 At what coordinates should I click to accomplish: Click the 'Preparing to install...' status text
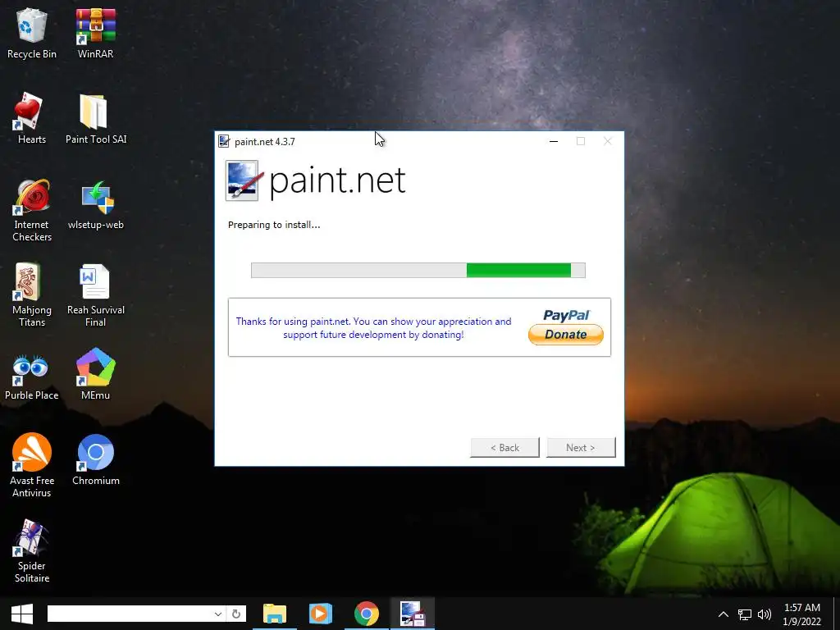(x=274, y=225)
